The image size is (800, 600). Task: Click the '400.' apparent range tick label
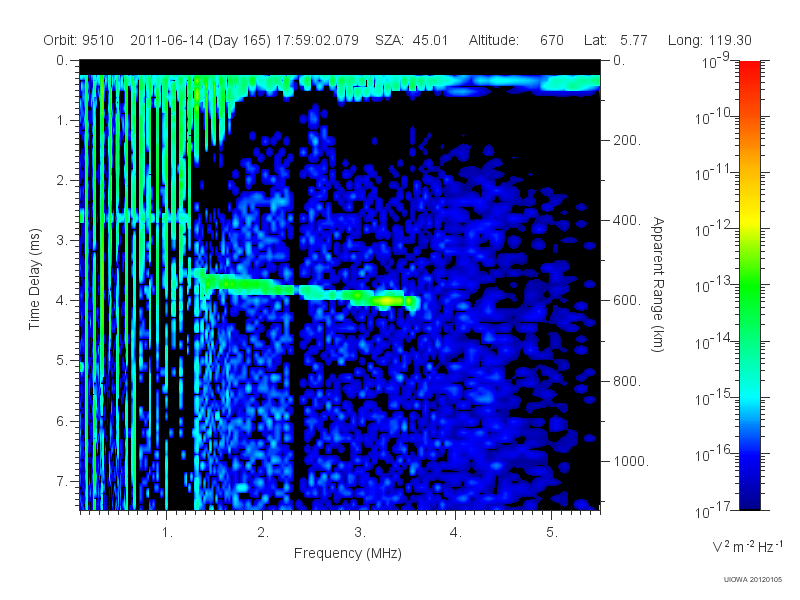coord(627,220)
